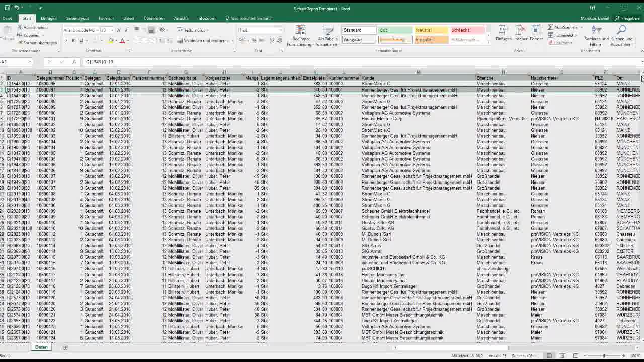Open the Löschen eraser dropdown in Bearbeiten
The height and width of the screenshot is (362, 644).
pyautogui.click(x=560, y=43)
